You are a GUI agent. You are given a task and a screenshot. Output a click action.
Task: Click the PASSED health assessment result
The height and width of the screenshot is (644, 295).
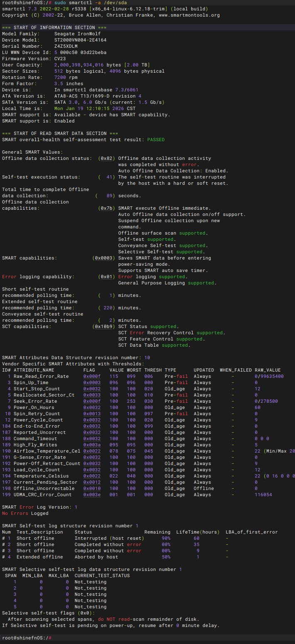(156, 140)
